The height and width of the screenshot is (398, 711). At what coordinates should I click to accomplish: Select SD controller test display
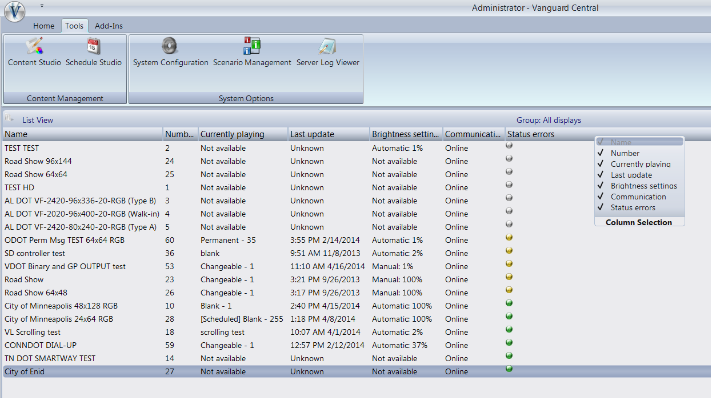point(34,253)
